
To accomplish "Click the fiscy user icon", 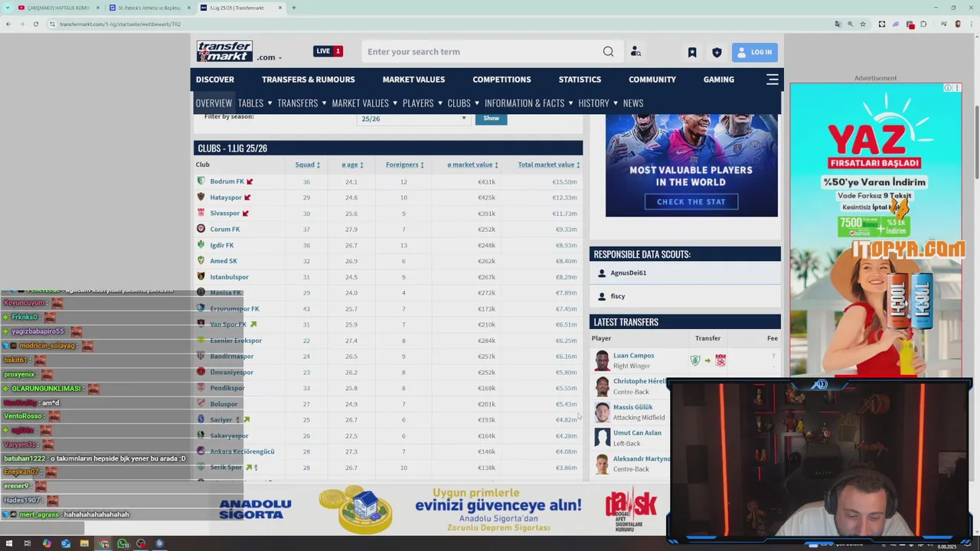I will 602,296.
